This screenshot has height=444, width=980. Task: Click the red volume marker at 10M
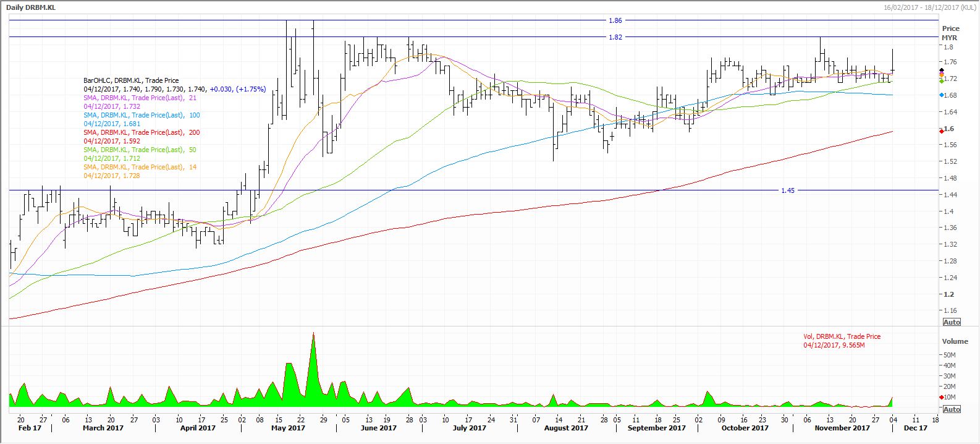[940, 397]
